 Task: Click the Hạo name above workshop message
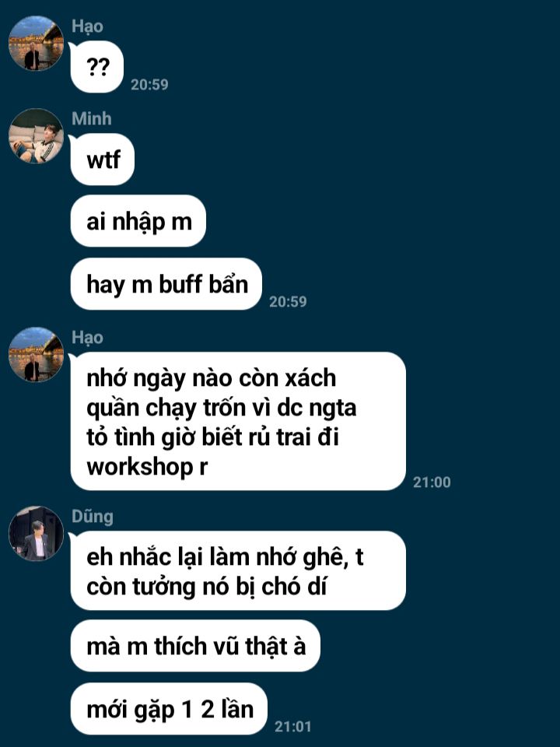(87, 337)
